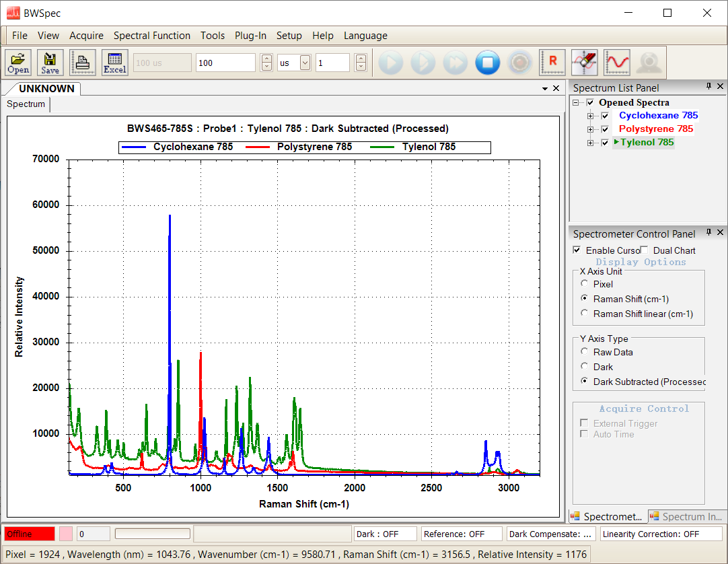Click the red curve smoothing icon

[616, 63]
